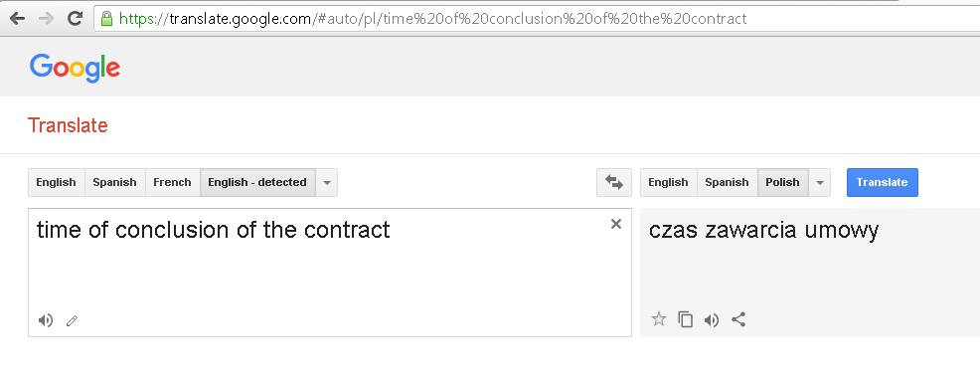Reload the page in browser
Viewport: 980px width, 380px height.
click(x=75, y=18)
